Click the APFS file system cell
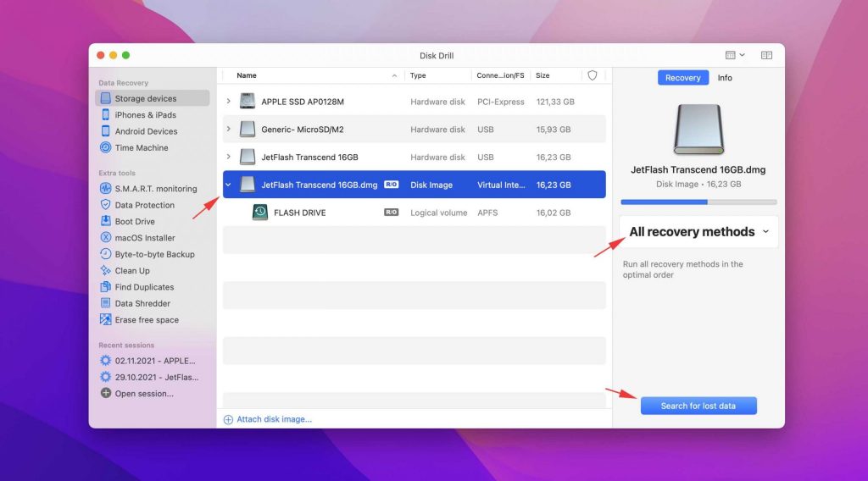The image size is (868, 481). (x=487, y=213)
